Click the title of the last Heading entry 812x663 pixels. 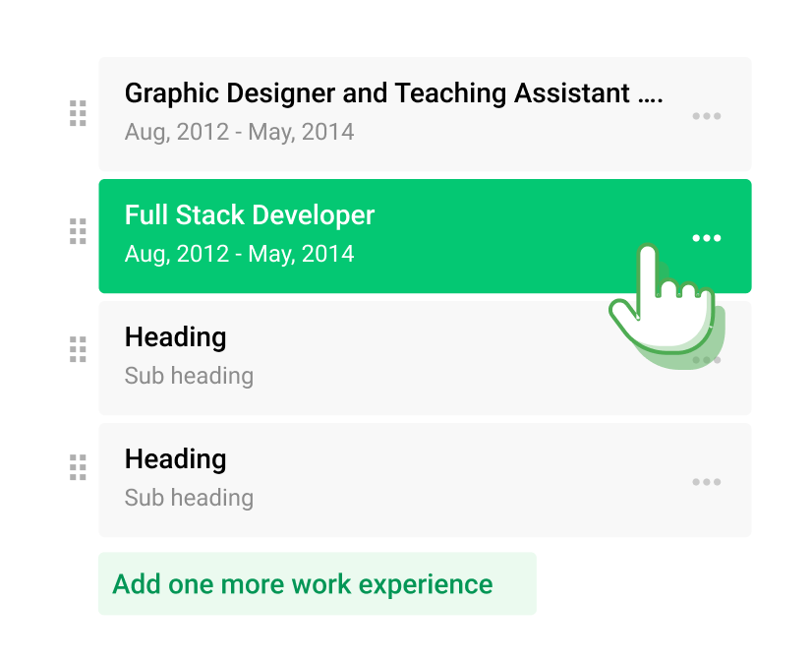click(175, 459)
